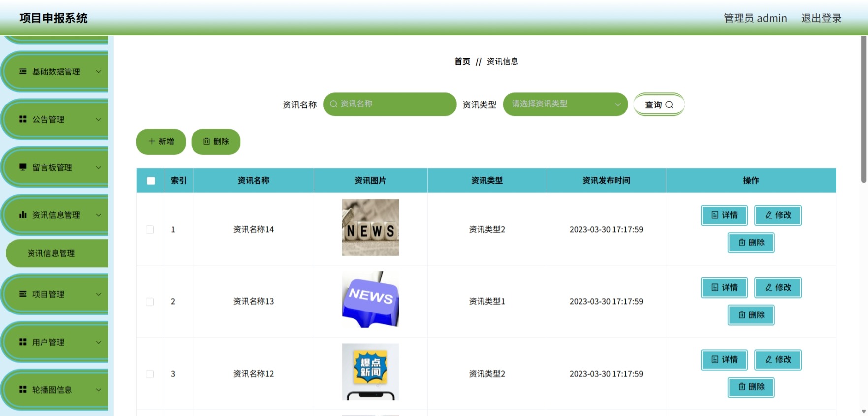Open 用户管理 sidebar menu
Viewport: 868px width, 416px height.
[x=55, y=342]
